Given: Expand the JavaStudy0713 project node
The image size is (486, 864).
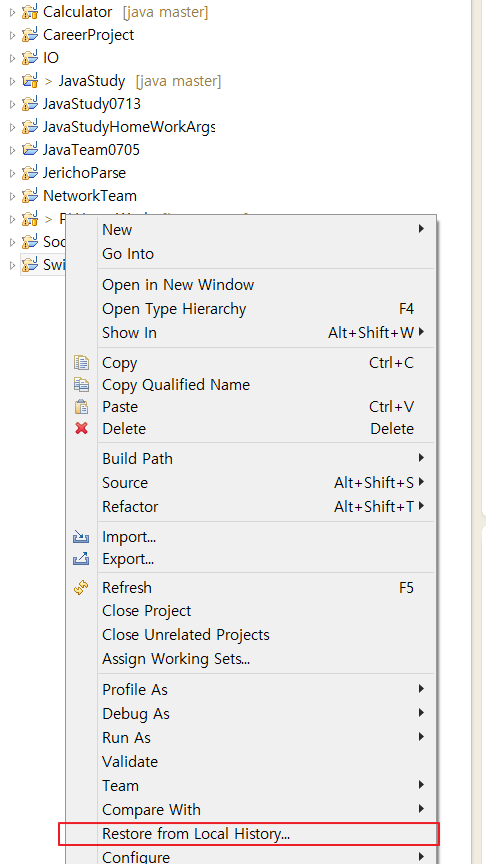Looking at the screenshot, I should coord(13,104).
